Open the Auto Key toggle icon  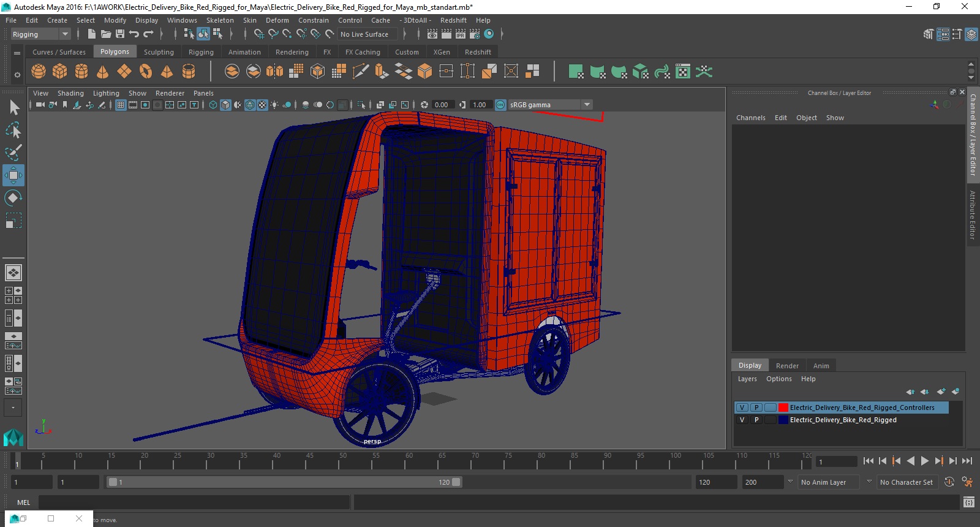point(949,482)
